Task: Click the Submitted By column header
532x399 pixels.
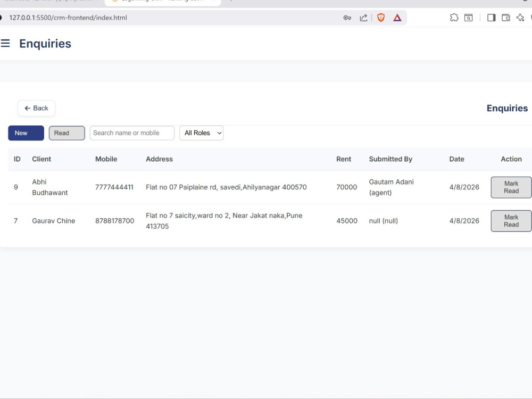Action: click(390, 159)
